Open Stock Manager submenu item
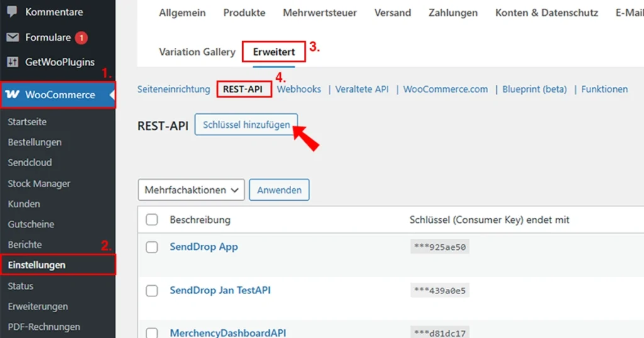Image resolution: width=644 pixels, height=338 pixels. pos(39,183)
